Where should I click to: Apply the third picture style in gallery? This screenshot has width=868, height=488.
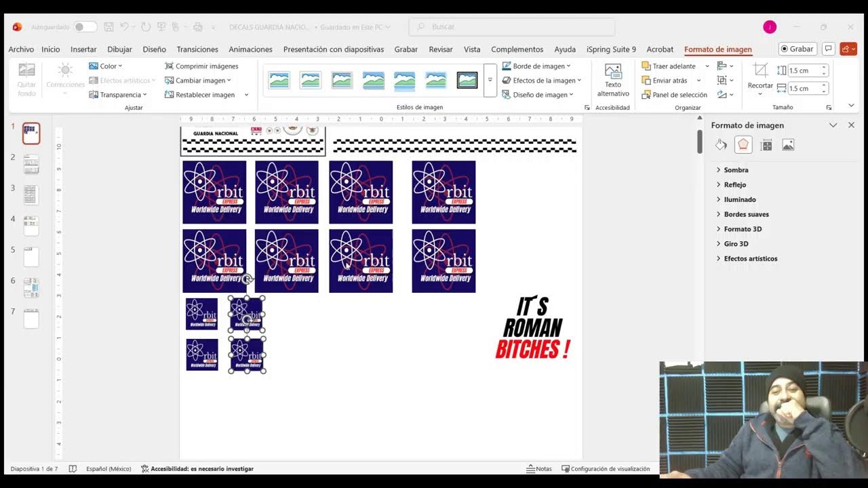tap(342, 80)
